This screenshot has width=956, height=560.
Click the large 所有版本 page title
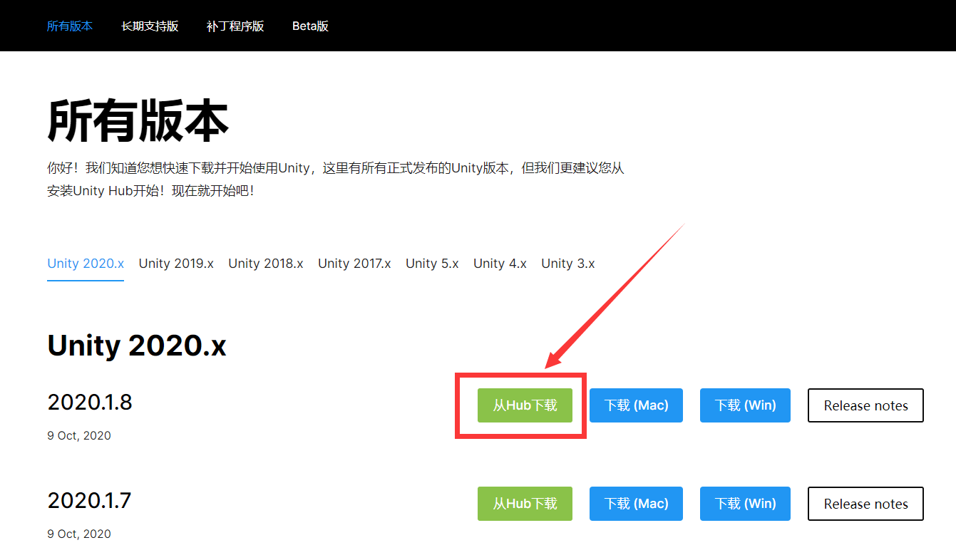coord(138,121)
